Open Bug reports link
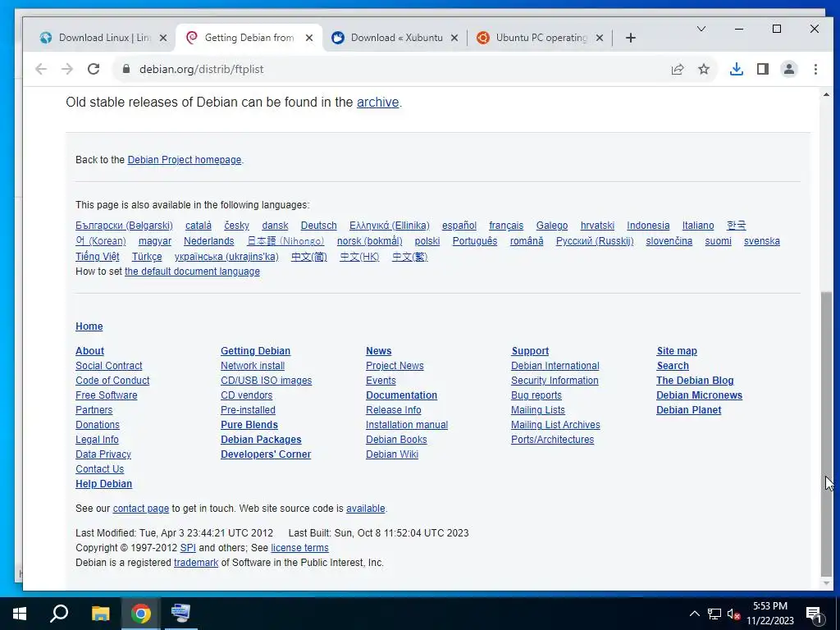 [536, 395]
